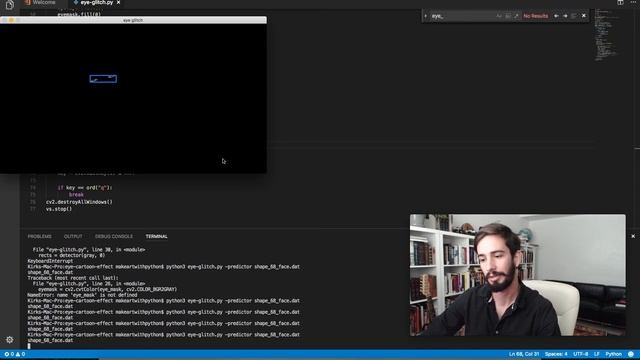Close the find widget

[584, 16]
